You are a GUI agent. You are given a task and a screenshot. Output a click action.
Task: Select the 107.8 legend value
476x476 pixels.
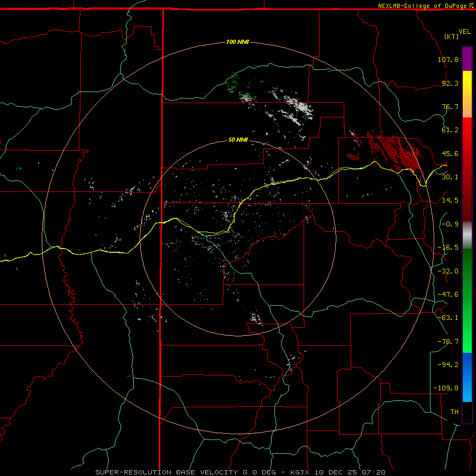(448, 59)
